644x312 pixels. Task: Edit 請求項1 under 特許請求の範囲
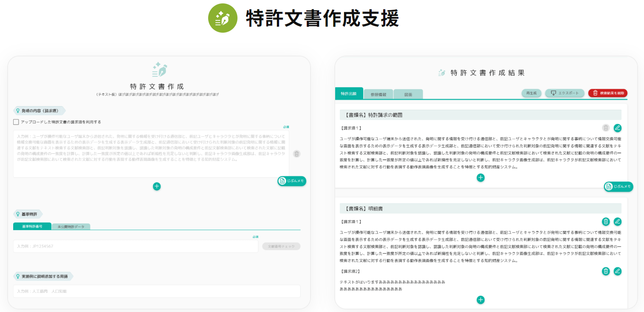[x=618, y=128]
